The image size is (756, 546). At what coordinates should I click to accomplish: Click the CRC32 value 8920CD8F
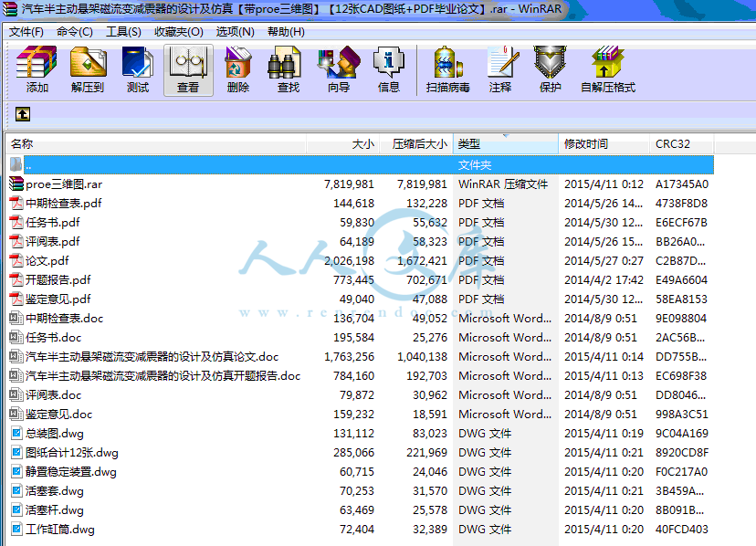tap(682, 453)
